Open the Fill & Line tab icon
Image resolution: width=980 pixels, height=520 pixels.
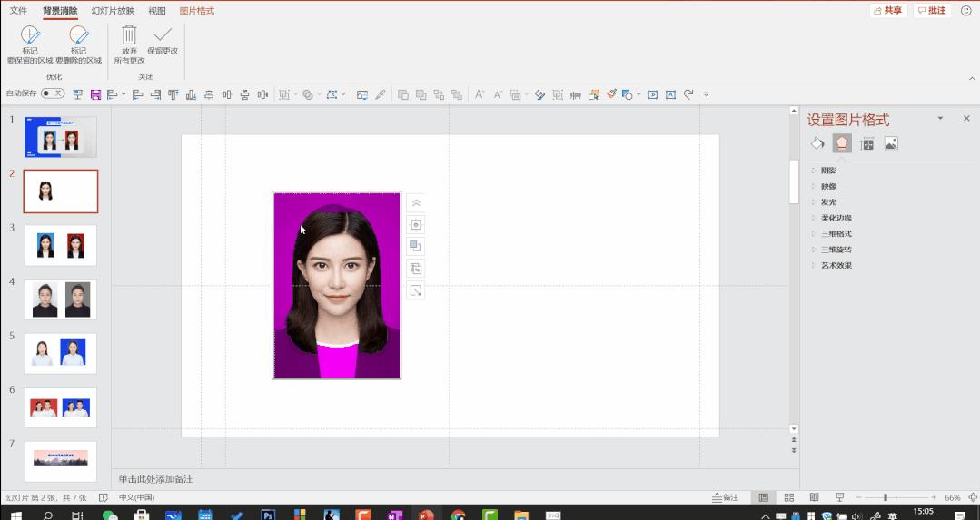(x=817, y=143)
